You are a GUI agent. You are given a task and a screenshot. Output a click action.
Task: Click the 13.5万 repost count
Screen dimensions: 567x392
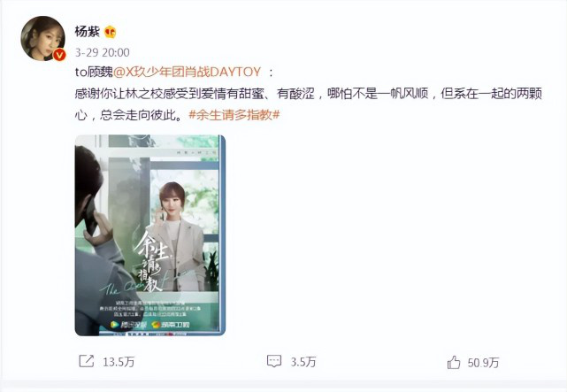click(119, 362)
